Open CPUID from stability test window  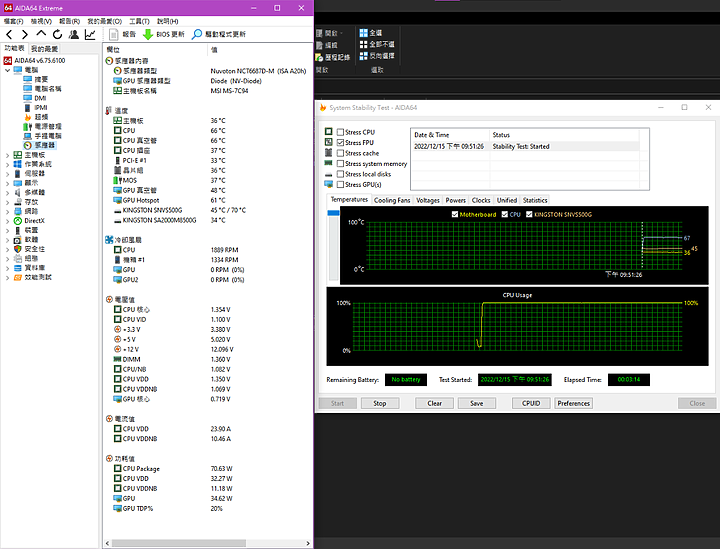click(531, 403)
